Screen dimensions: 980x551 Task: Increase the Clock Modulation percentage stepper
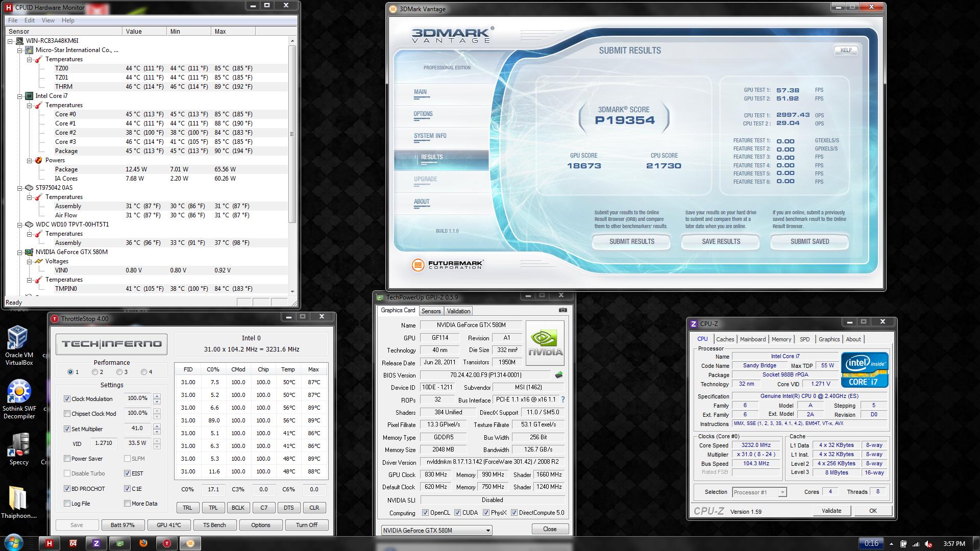pos(157,396)
